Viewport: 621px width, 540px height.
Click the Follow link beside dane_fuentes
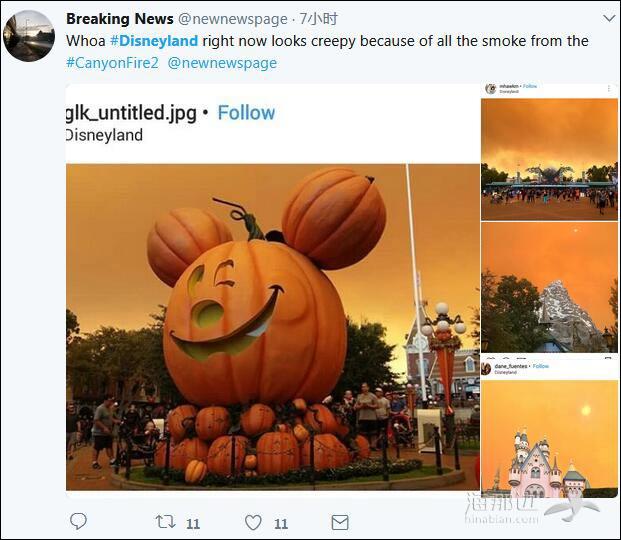tap(541, 366)
